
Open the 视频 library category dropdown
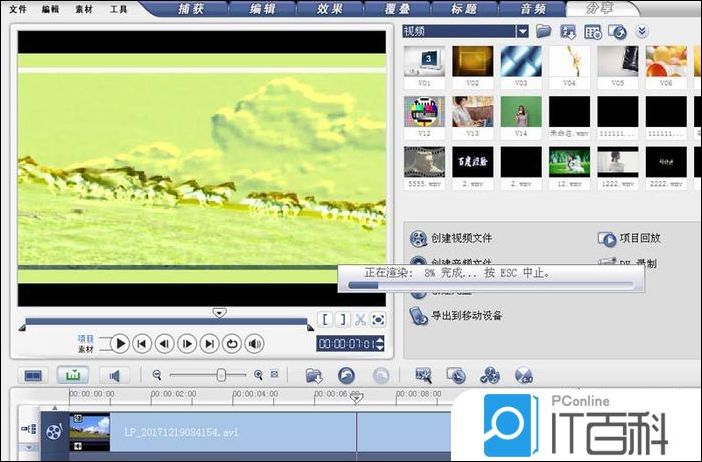(x=522, y=31)
